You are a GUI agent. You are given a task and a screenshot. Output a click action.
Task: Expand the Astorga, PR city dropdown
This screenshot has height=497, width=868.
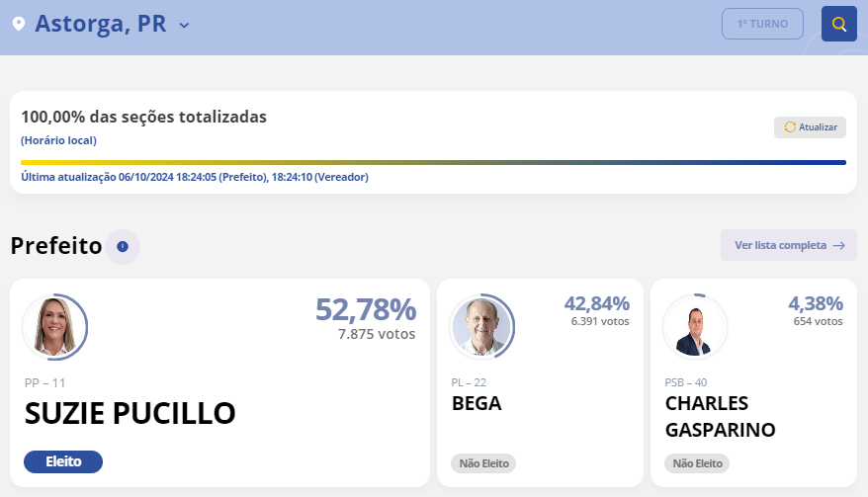[x=184, y=26]
